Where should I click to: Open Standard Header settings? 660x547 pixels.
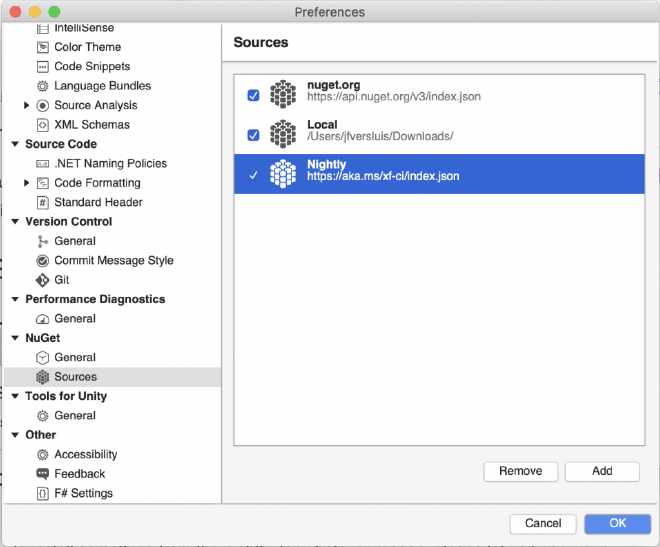(98, 202)
